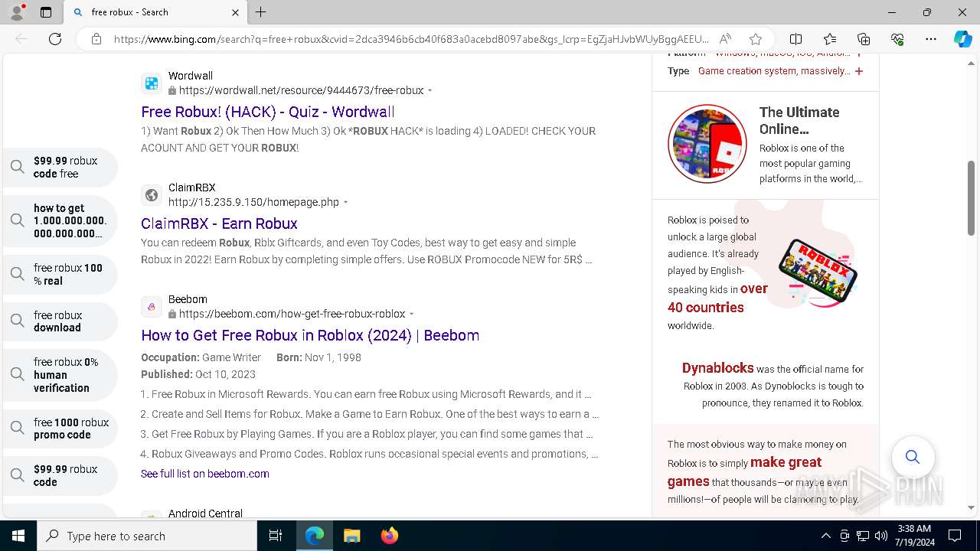Open the split screen icon
The image size is (980, 551).
pyautogui.click(x=796, y=39)
